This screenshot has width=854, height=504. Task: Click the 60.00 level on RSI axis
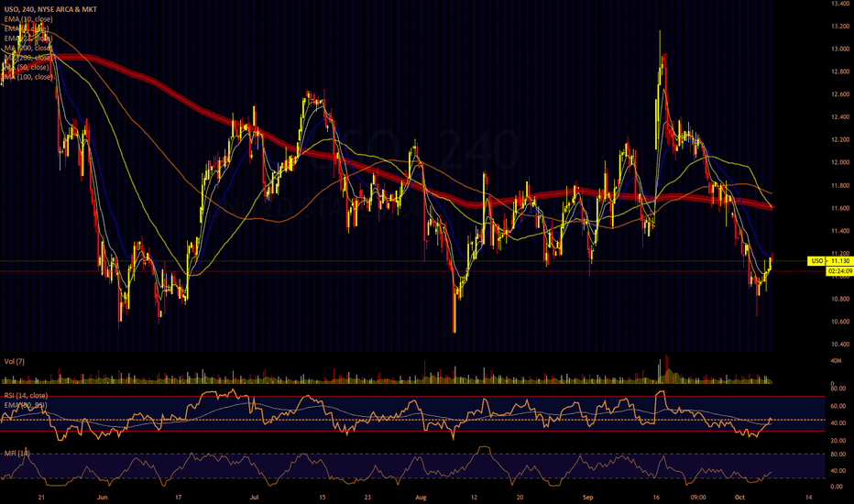tap(838, 406)
